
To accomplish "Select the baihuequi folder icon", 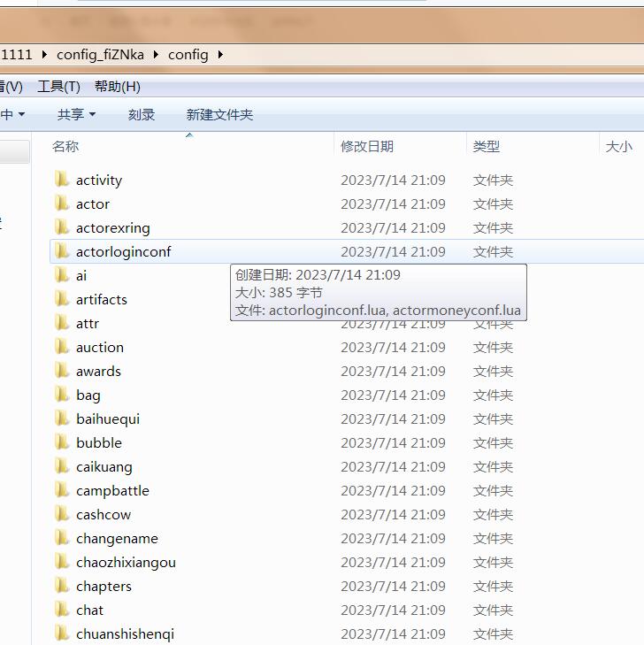I will (62, 418).
